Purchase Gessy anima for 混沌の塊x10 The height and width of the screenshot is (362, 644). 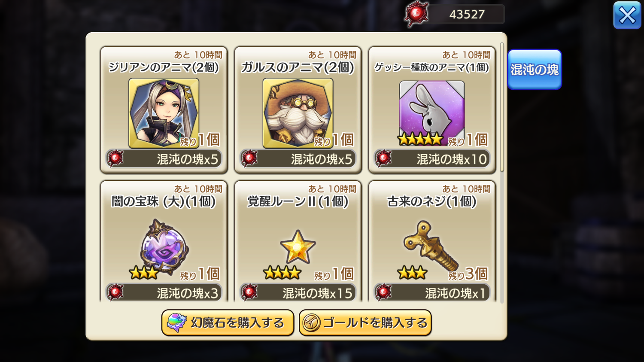[432, 159]
